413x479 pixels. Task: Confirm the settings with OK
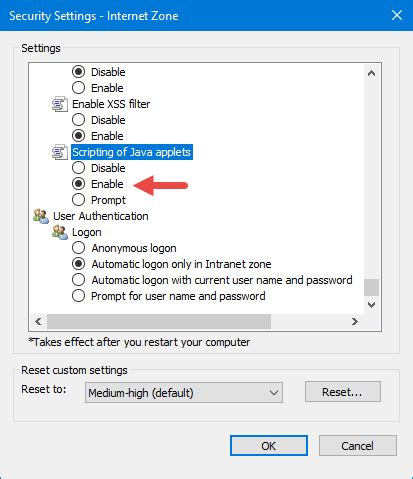point(269,446)
